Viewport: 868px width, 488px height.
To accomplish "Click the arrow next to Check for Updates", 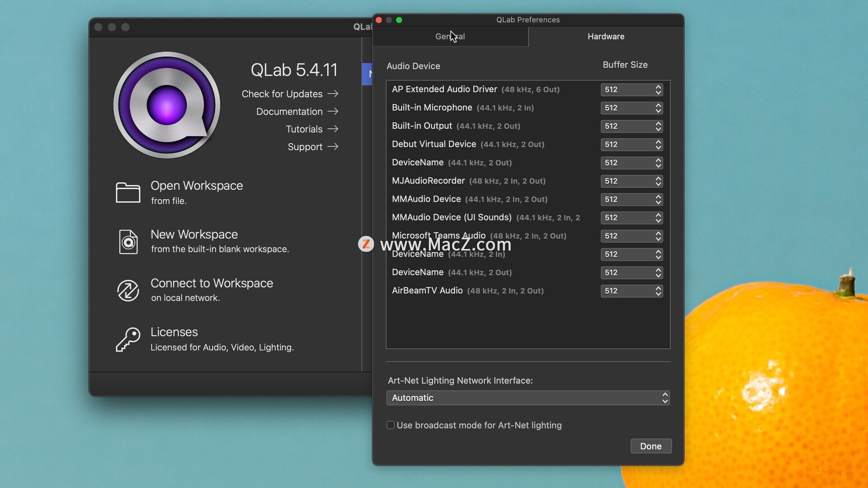I will [x=333, y=94].
